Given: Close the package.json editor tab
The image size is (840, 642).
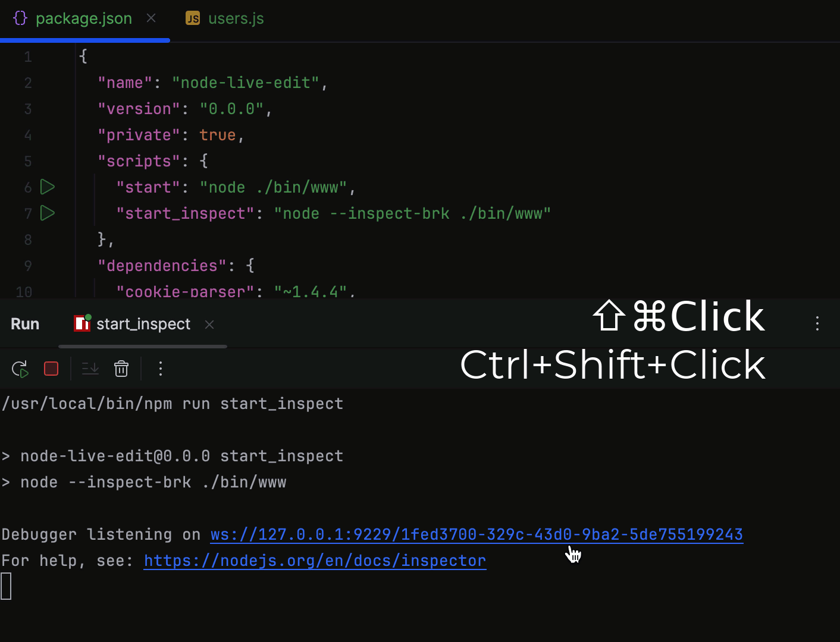Looking at the screenshot, I should [x=151, y=18].
